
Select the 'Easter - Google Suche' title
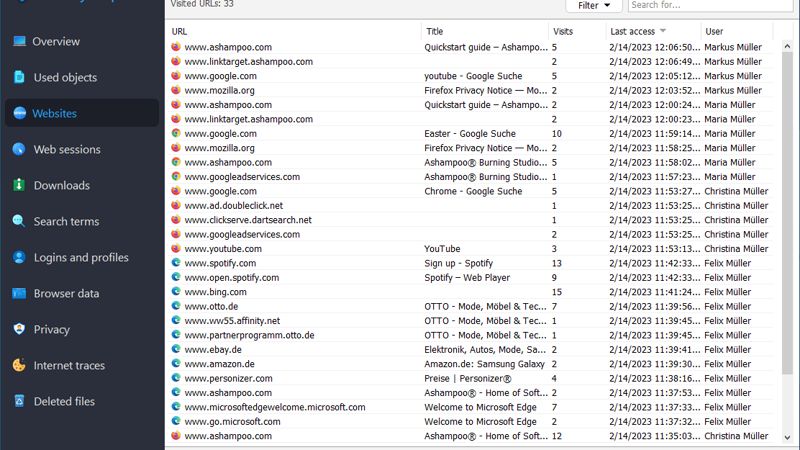point(469,134)
